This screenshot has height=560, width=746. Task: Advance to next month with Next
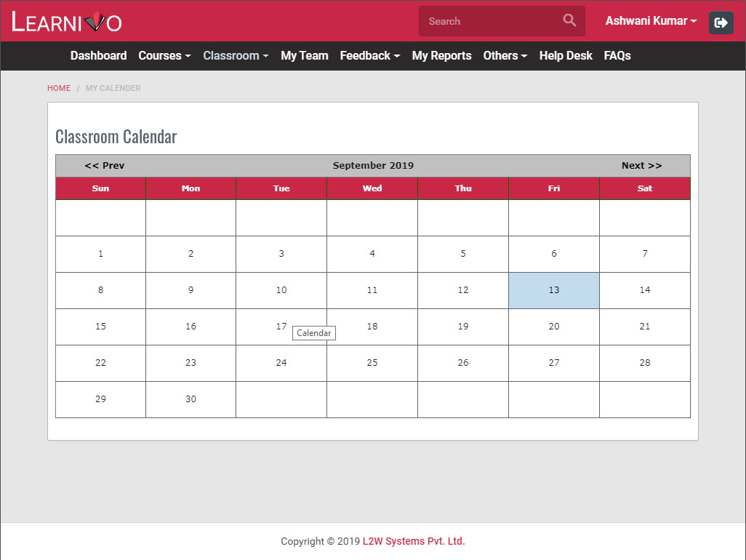pyautogui.click(x=641, y=166)
